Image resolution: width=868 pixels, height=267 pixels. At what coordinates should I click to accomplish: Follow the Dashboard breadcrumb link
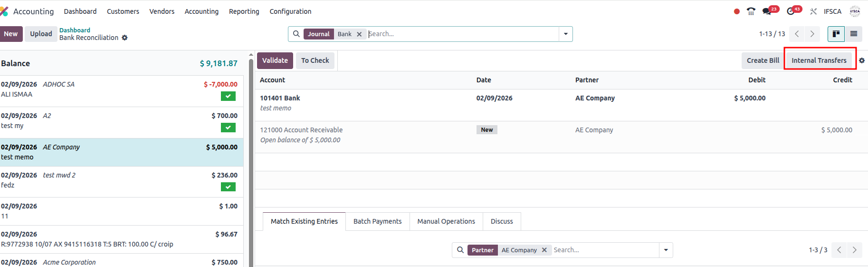pyautogui.click(x=75, y=30)
